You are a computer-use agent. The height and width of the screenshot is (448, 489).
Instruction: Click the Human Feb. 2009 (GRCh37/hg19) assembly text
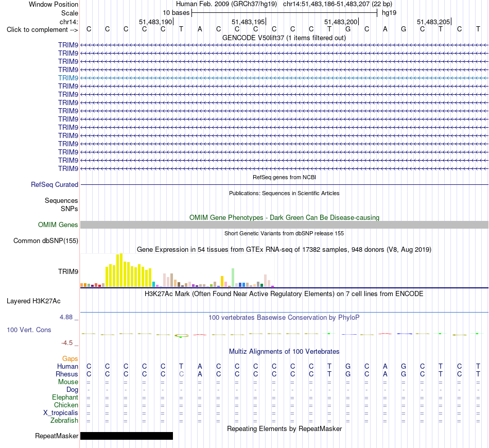(226, 4)
